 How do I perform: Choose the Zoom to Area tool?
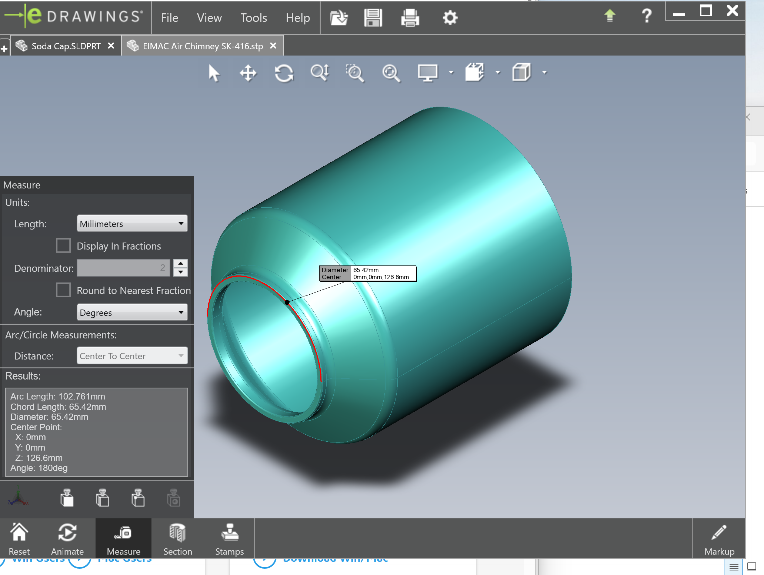click(355, 73)
